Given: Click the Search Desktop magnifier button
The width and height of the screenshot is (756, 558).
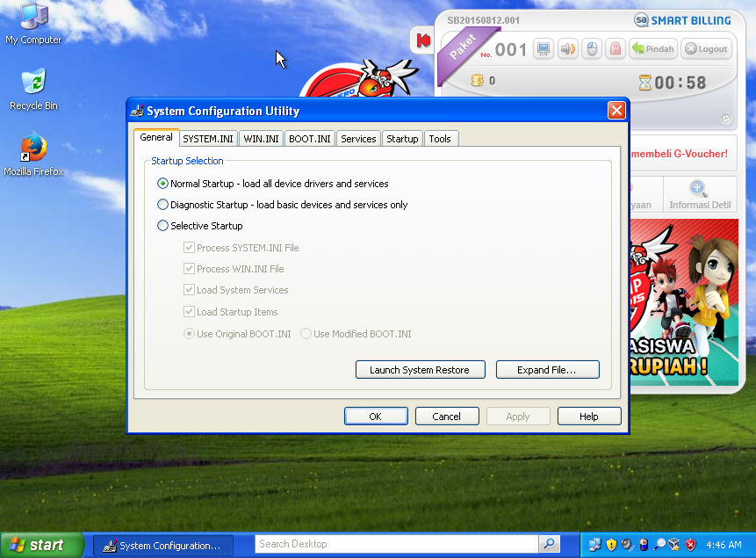Looking at the screenshot, I should 549,544.
